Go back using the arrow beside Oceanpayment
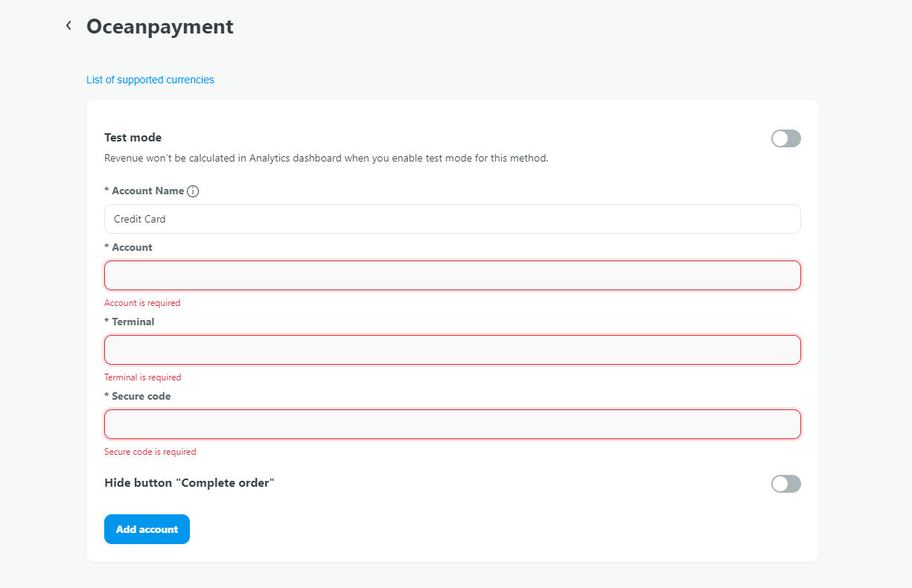The image size is (912, 588). pos(68,26)
